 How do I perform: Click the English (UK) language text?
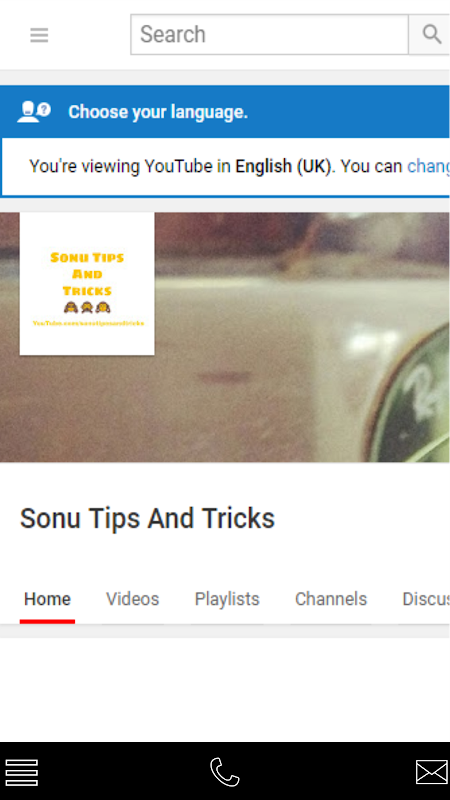[x=283, y=167]
